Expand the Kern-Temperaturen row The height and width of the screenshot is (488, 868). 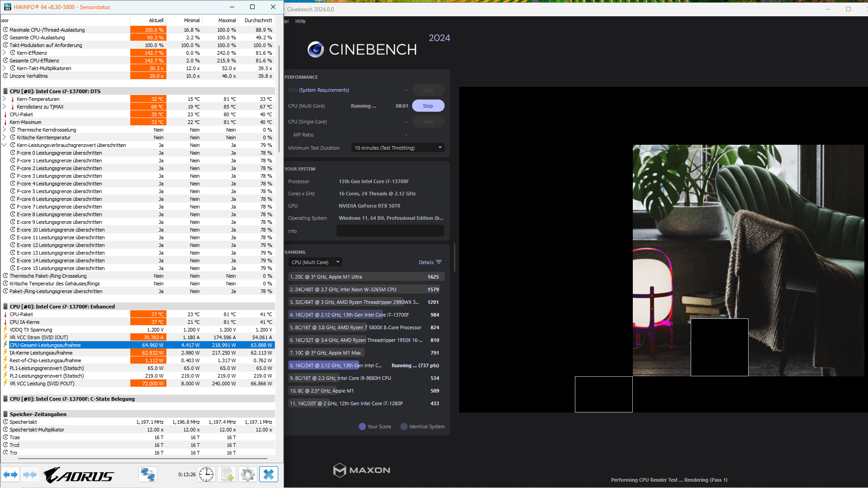pos(4,99)
